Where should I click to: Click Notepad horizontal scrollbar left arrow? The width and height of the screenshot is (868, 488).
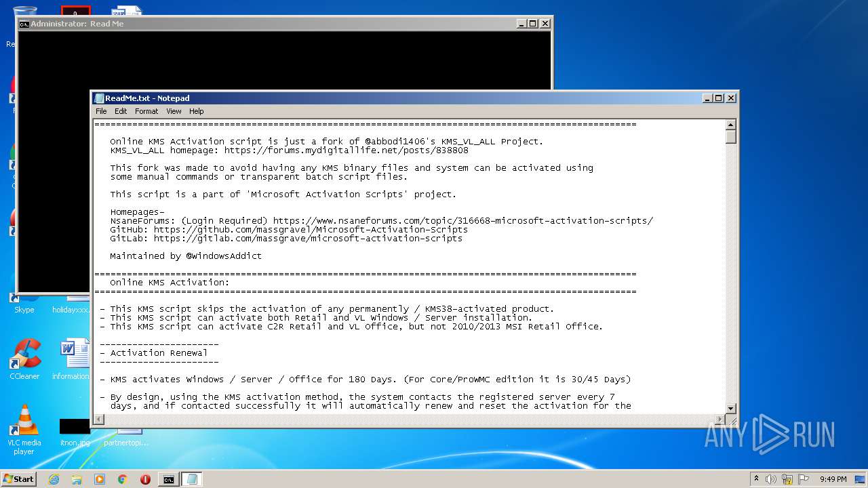click(98, 420)
